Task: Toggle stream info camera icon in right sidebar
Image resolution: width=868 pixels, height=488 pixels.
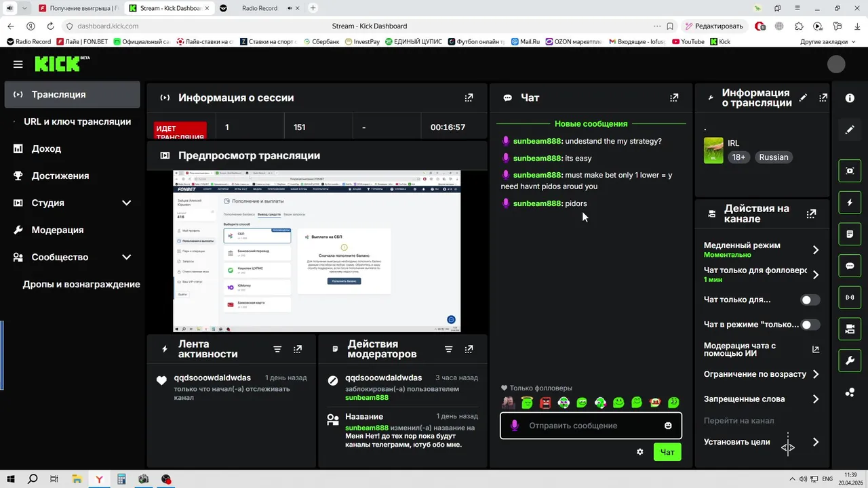Action: (850, 329)
